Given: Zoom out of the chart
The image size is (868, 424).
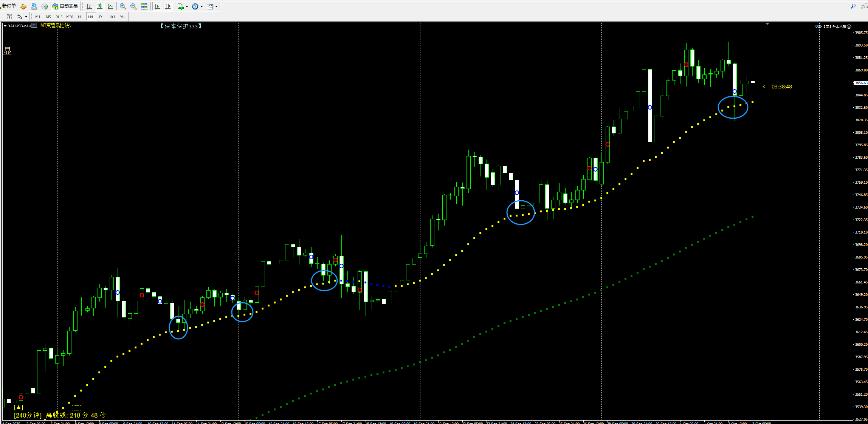Looking at the screenshot, I should [133, 6].
